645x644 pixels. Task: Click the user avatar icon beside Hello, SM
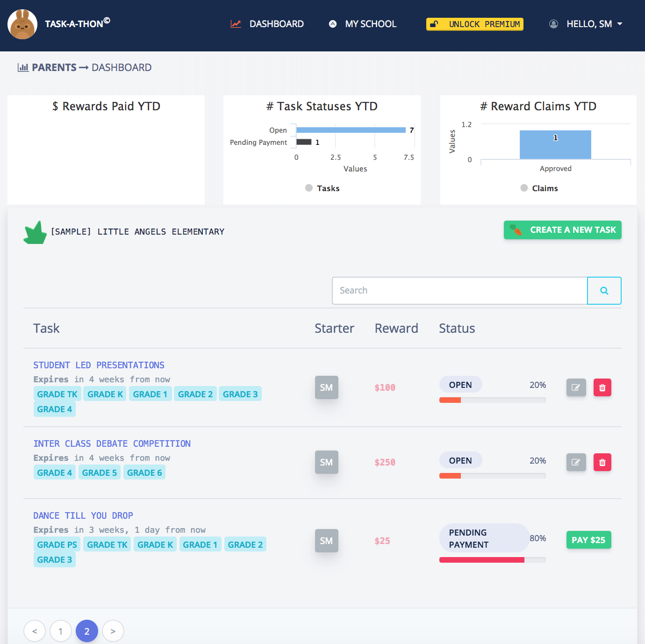pyautogui.click(x=553, y=24)
